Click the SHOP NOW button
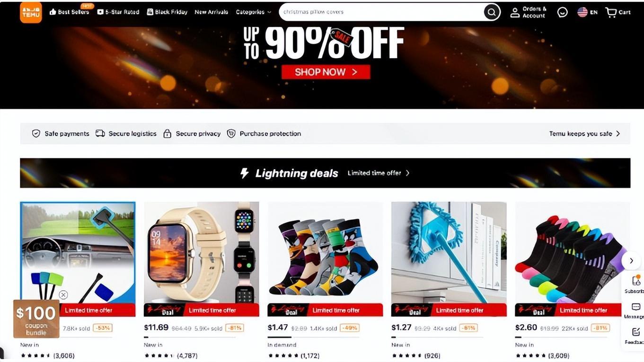This screenshot has height=362, width=644. [326, 72]
